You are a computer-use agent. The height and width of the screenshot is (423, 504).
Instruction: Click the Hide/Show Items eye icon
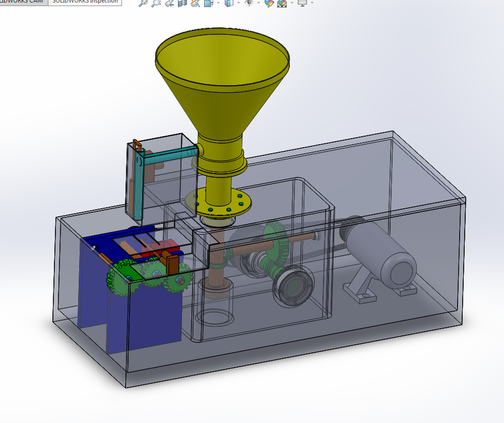(x=249, y=3)
